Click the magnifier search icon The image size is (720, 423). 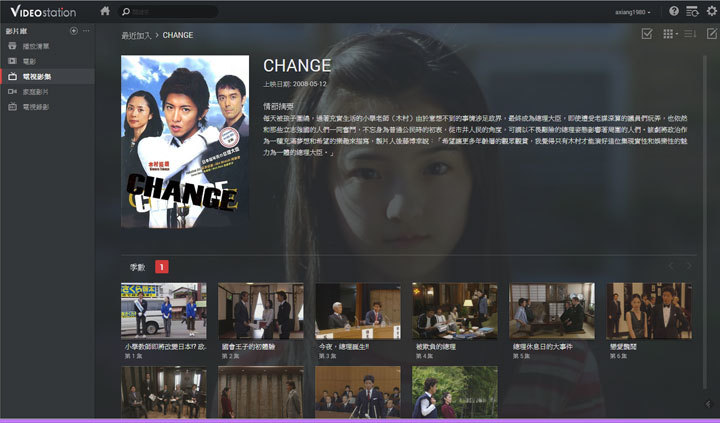coord(126,11)
